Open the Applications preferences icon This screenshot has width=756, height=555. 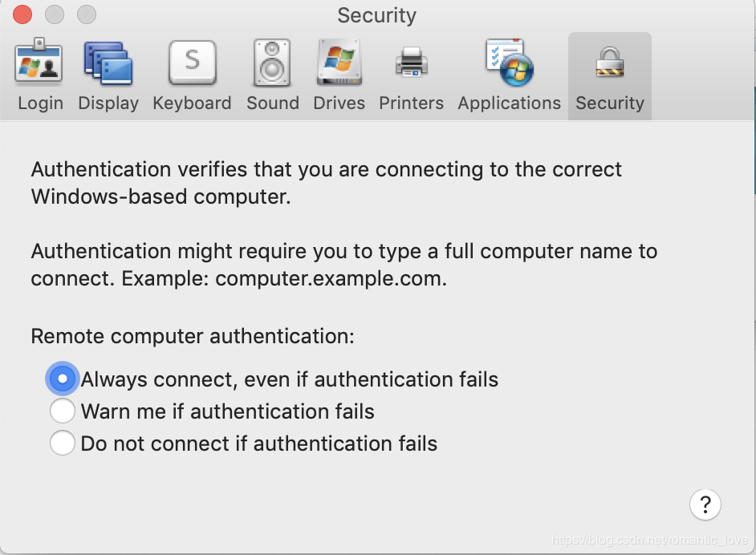[x=509, y=63]
